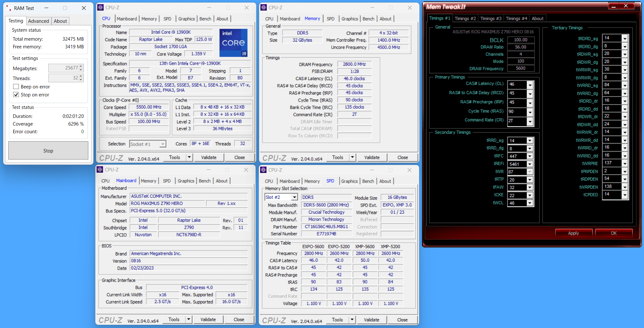Click the ROG MAXIMUS Z790 HERO model field
This screenshot has height=328, width=644.
[167, 203]
